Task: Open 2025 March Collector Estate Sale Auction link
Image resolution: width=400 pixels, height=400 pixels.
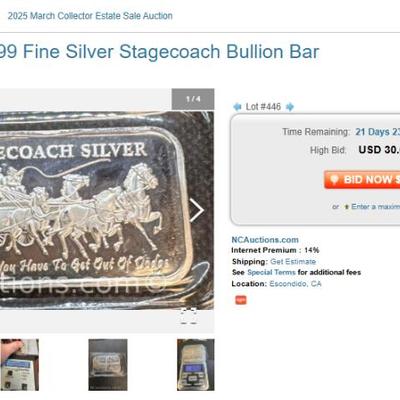Action: pyautogui.click(x=90, y=16)
